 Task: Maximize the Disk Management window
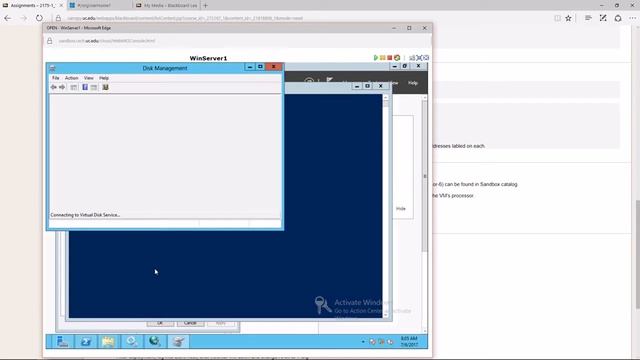pyautogui.click(x=260, y=67)
